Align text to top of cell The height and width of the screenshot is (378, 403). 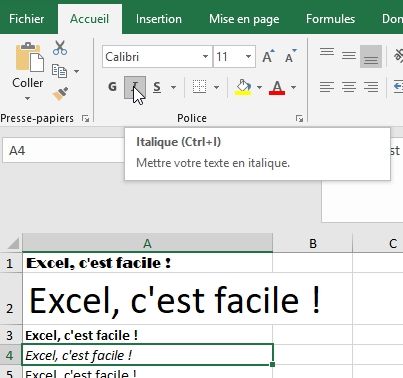click(327, 52)
